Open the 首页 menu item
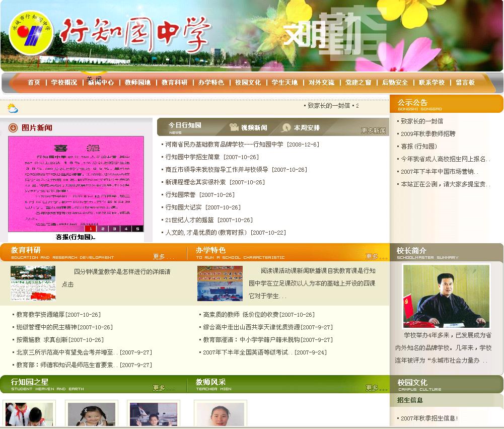The image size is (504, 429). pos(33,82)
